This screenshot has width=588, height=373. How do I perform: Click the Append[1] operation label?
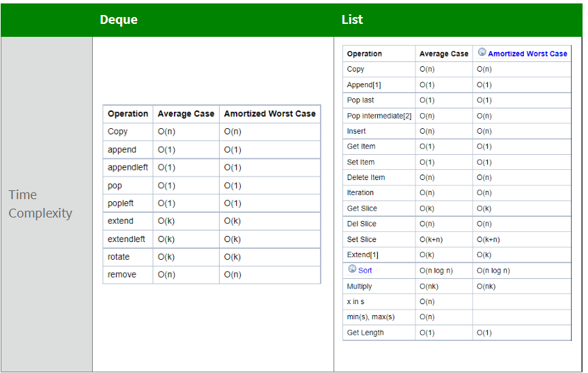coord(364,85)
